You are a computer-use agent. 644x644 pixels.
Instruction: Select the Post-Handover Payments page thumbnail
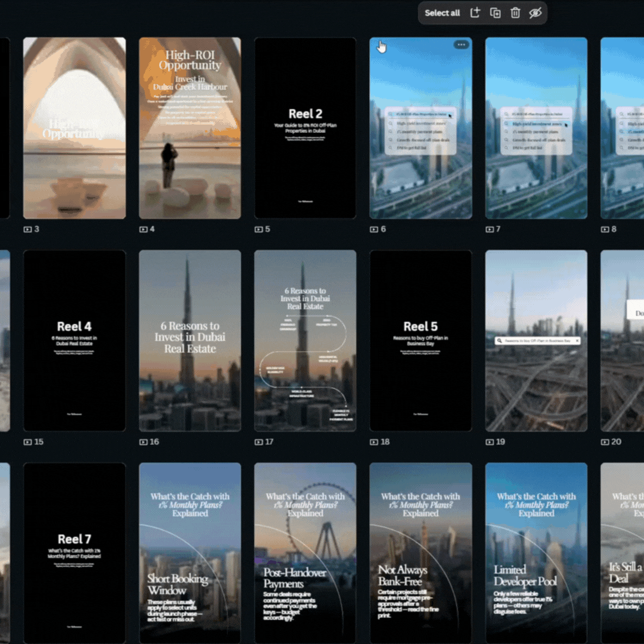coord(305,553)
